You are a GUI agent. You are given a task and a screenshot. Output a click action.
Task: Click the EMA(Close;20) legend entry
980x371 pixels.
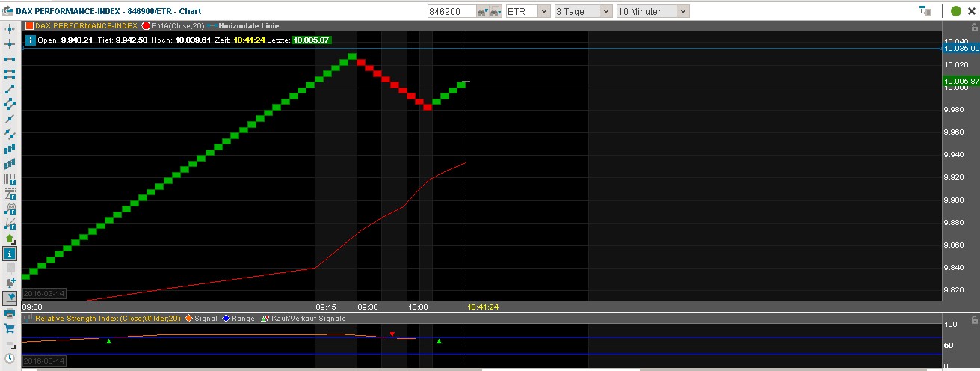point(171,25)
